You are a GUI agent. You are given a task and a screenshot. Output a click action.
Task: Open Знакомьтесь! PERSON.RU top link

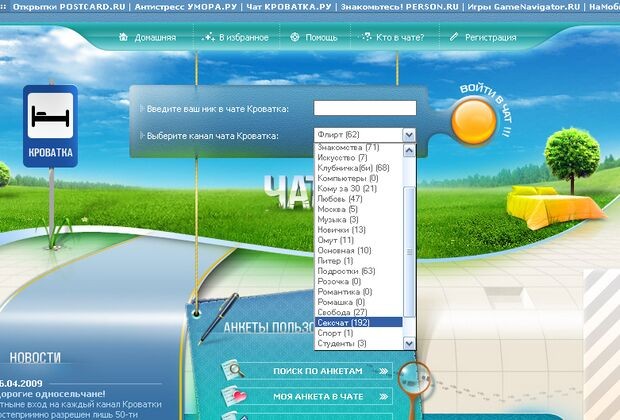pyautogui.click(x=399, y=7)
